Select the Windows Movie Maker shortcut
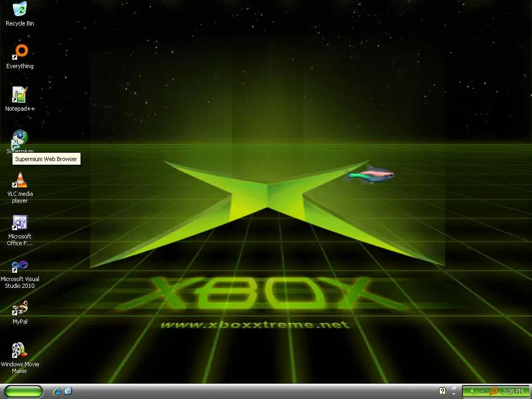532x399 pixels. click(x=20, y=358)
